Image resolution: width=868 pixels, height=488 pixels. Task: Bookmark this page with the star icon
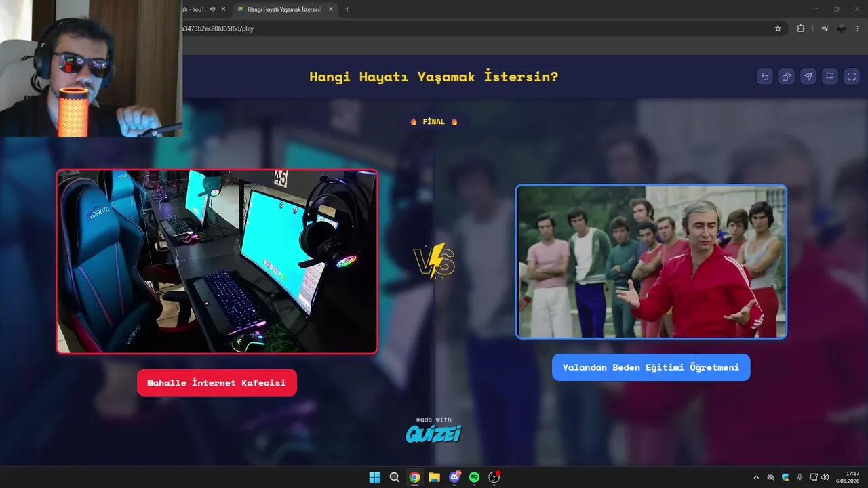(778, 28)
